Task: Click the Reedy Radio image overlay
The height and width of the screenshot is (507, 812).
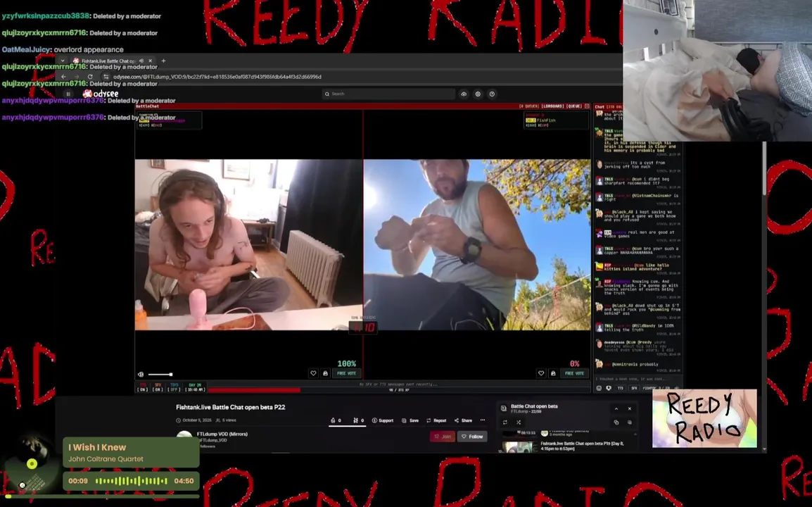Action: (x=704, y=419)
